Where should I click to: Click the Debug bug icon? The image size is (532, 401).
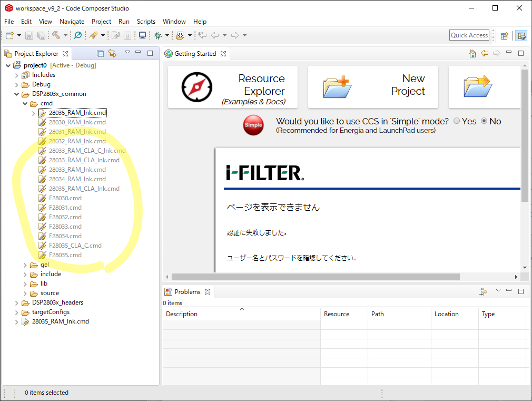coord(157,35)
